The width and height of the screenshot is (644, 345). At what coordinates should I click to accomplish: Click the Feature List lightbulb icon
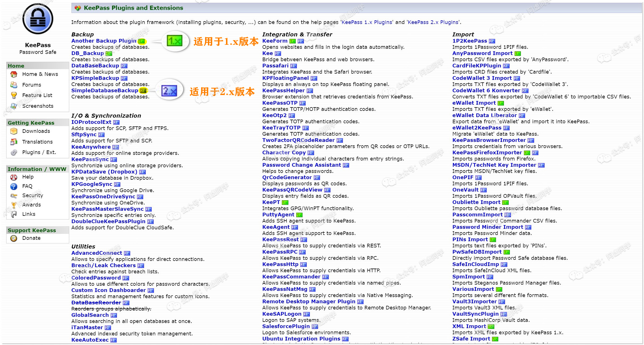tap(14, 95)
